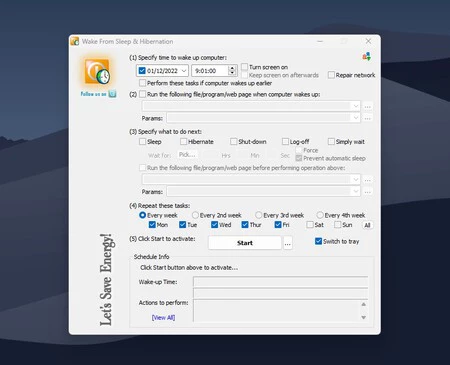Check the Sun day checkbox

[x=338, y=225]
